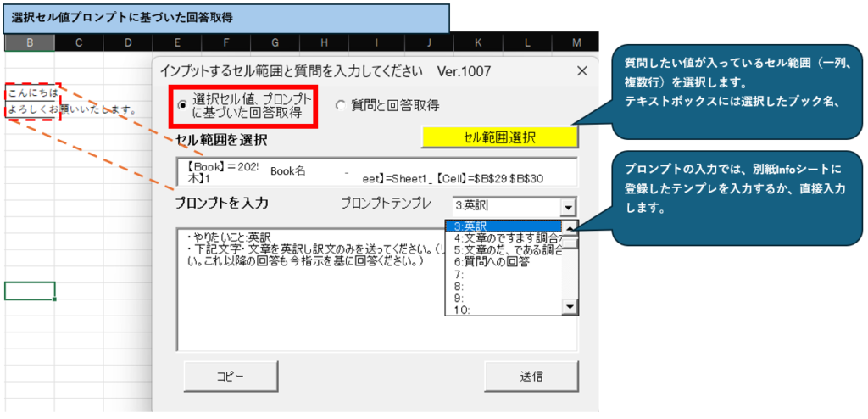Close the input dialog with the X
This screenshot has width=868, height=419.
[x=581, y=71]
